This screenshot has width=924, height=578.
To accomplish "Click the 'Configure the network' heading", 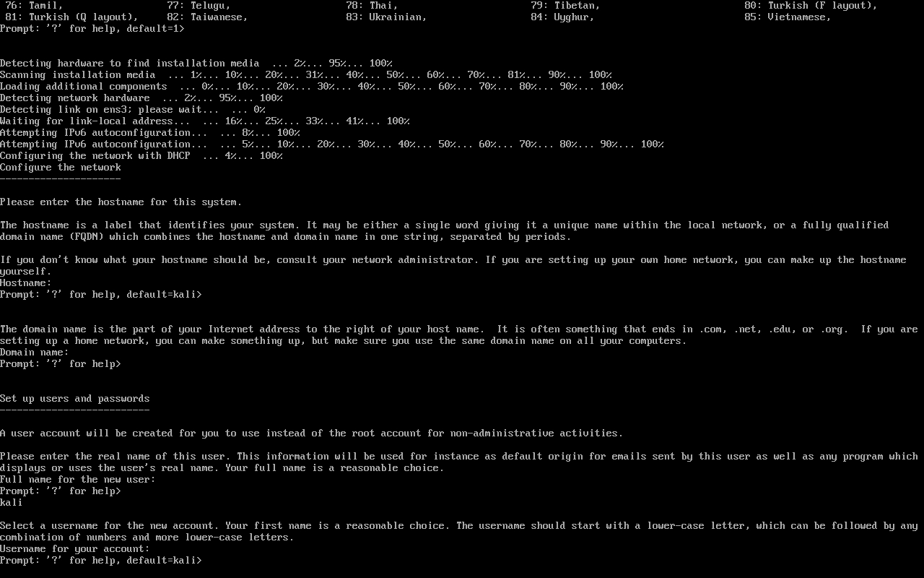I will pos(61,168).
